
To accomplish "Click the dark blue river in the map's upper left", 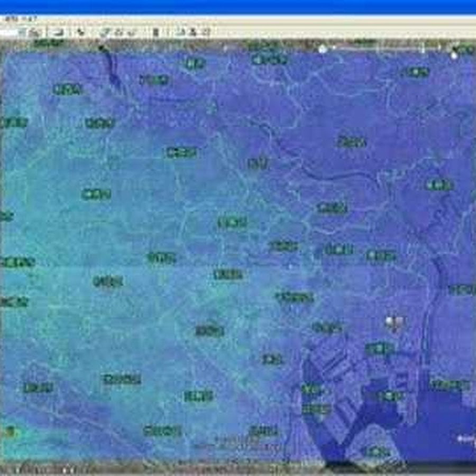I will point(111,68).
